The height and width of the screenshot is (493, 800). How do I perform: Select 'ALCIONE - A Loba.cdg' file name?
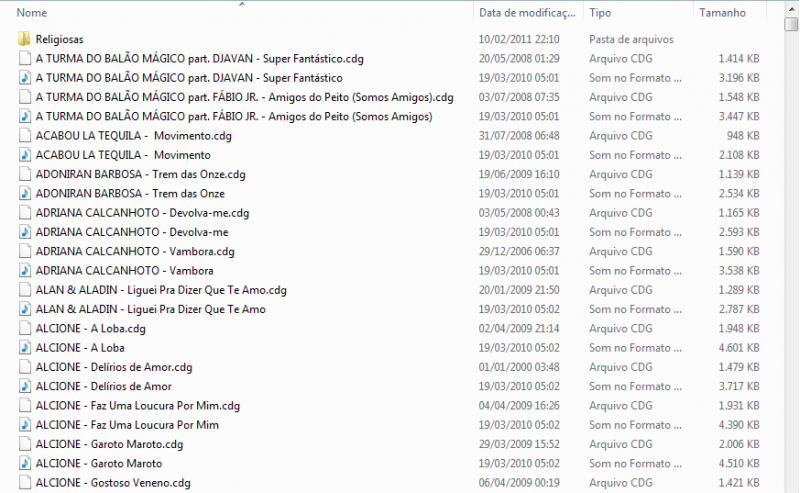tap(90, 329)
